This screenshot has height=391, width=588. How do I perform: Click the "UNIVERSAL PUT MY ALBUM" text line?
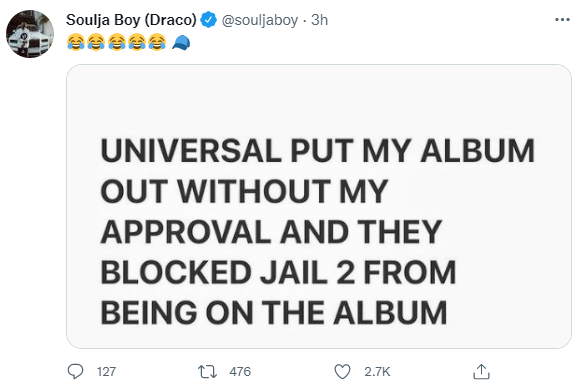(x=318, y=151)
